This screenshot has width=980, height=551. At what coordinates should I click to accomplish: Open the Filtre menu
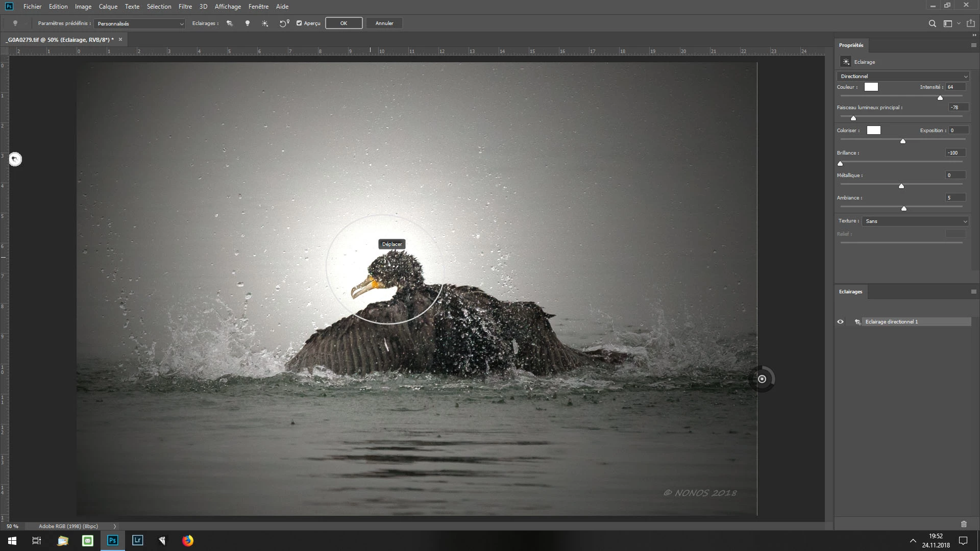[x=185, y=7]
